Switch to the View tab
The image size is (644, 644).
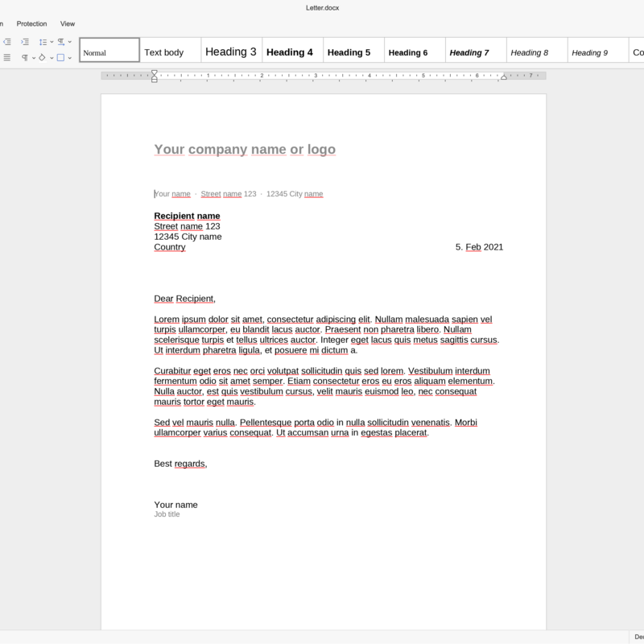pyautogui.click(x=68, y=24)
